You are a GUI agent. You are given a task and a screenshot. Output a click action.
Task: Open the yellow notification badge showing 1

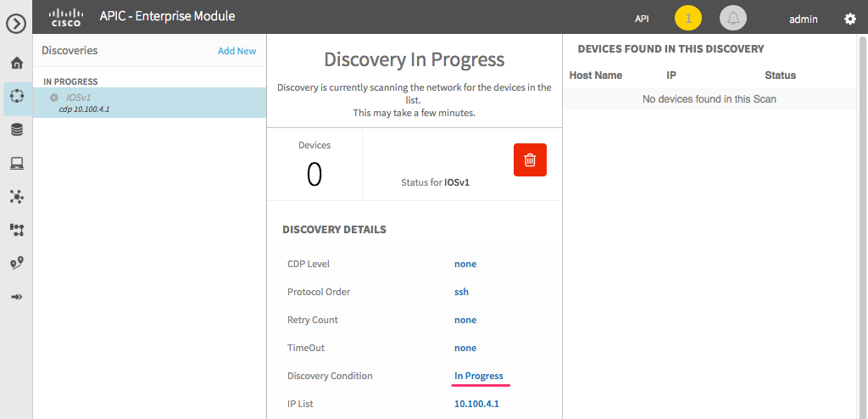click(x=688, y=19)
